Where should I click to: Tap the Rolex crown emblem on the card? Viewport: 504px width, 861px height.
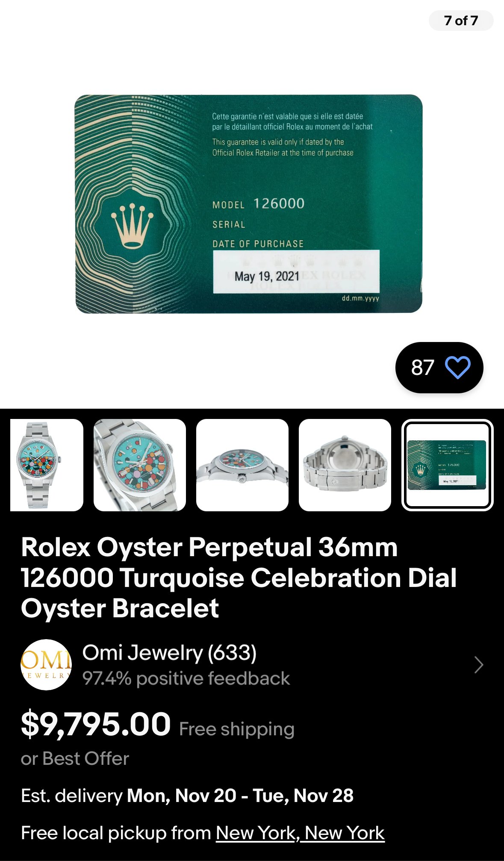coord(132,225)
